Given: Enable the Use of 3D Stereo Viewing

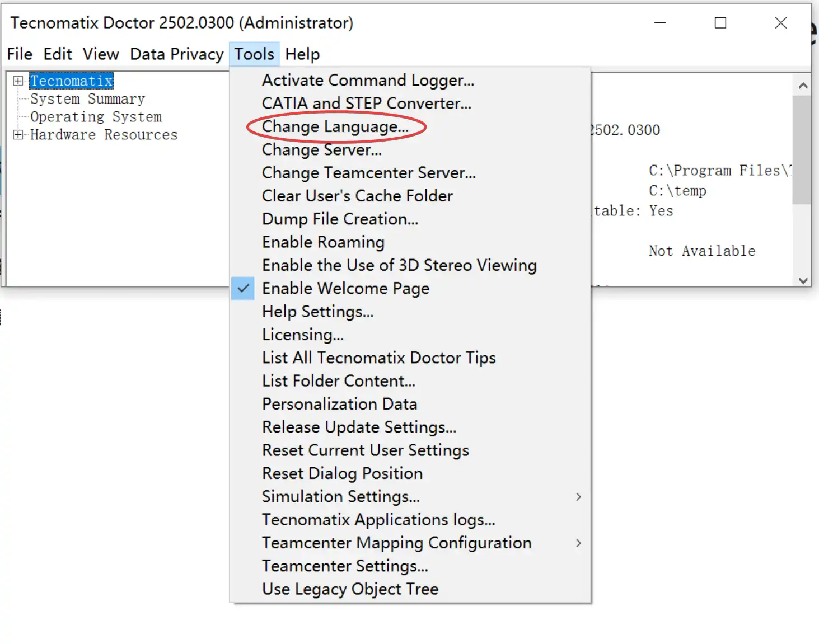Looking at the screenshot, I should (410, 265).
